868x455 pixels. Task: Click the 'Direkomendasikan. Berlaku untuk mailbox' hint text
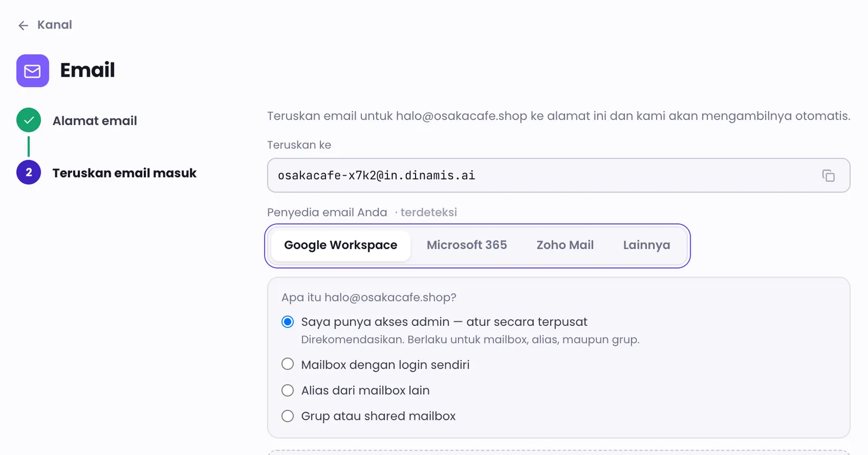470,340
